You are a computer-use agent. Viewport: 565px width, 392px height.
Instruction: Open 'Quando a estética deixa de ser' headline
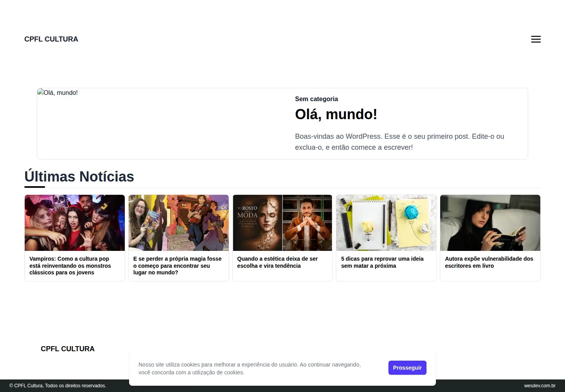pos(277,262)
